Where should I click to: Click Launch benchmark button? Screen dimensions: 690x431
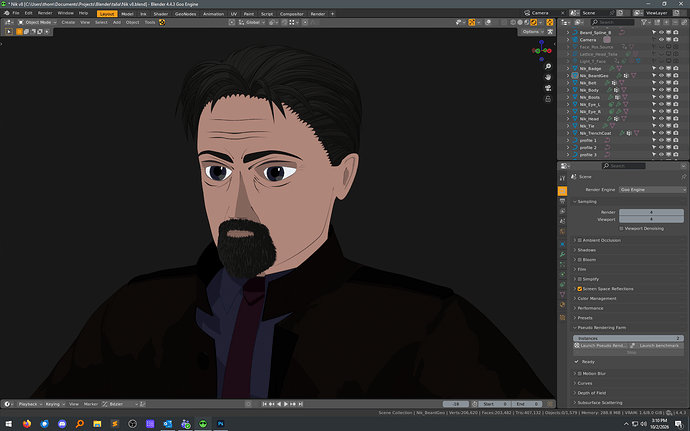click(657, 346)
